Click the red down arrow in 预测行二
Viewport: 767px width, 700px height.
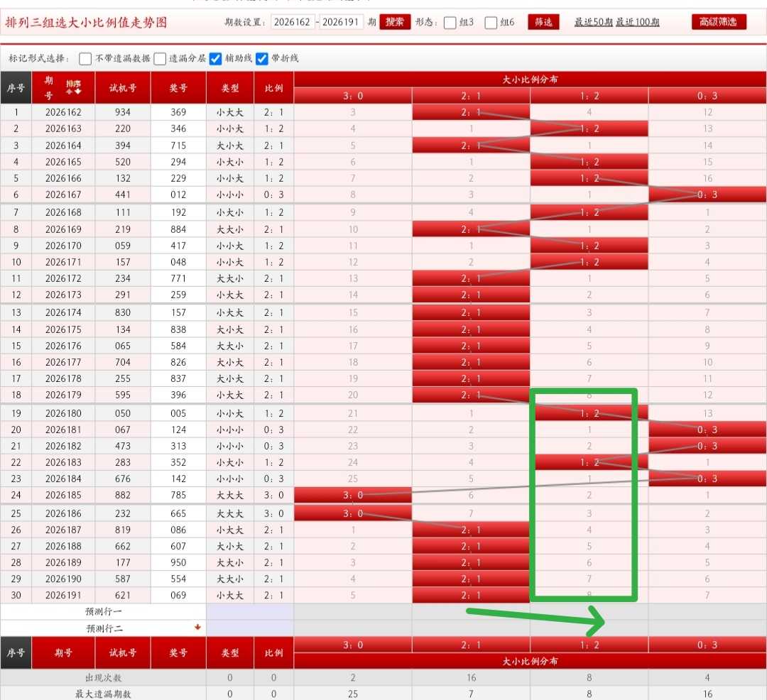click(x=197, y=627)
